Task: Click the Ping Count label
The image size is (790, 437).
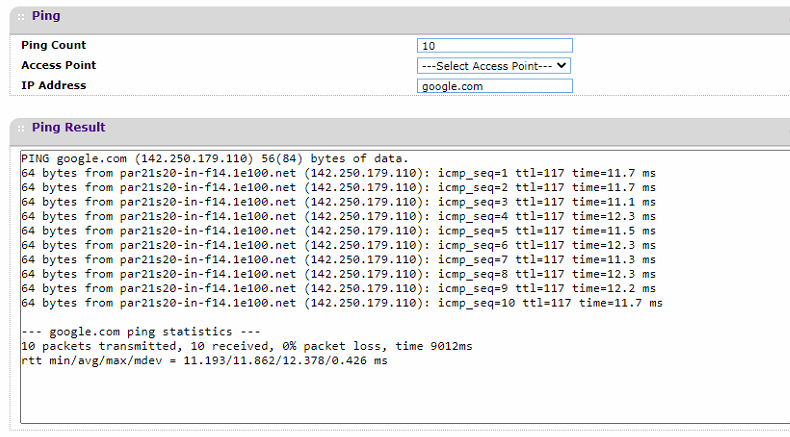Action: [53, 45]
